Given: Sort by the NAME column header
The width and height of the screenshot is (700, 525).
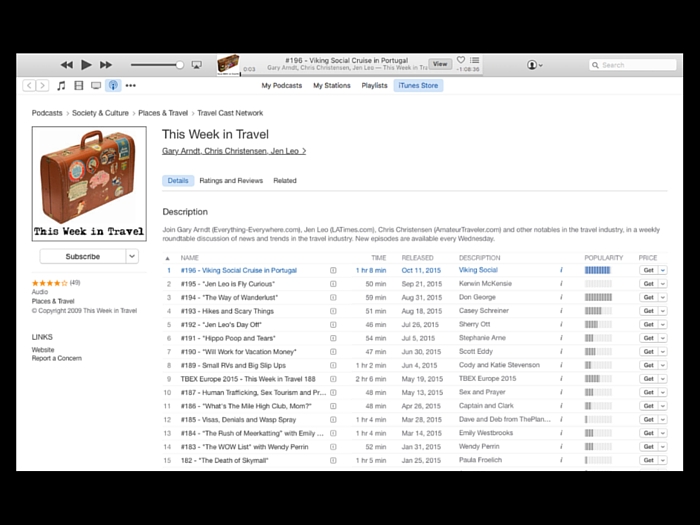Looking at the screenshot, I should click(190, 258).
